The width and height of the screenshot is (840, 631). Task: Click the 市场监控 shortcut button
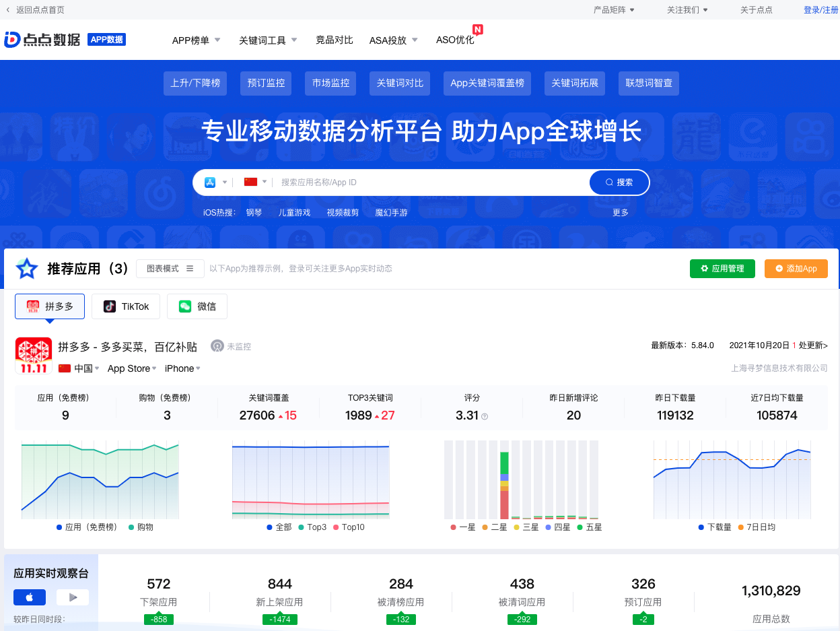[330, 84]
